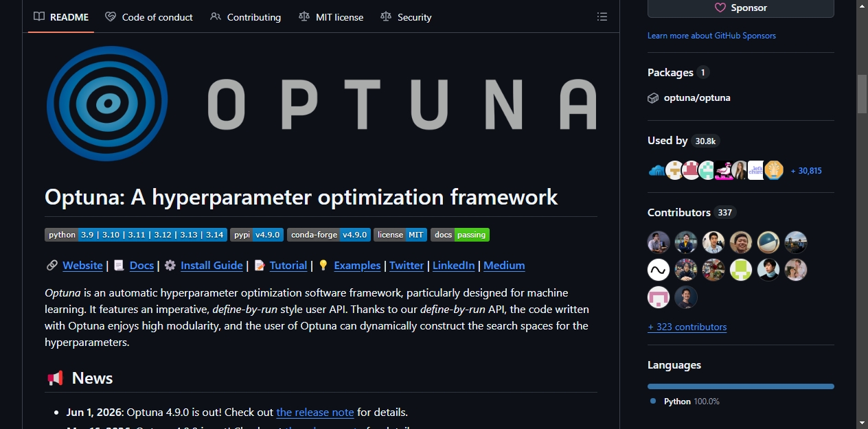Open the + 323 contributors link

click(687, 327)
